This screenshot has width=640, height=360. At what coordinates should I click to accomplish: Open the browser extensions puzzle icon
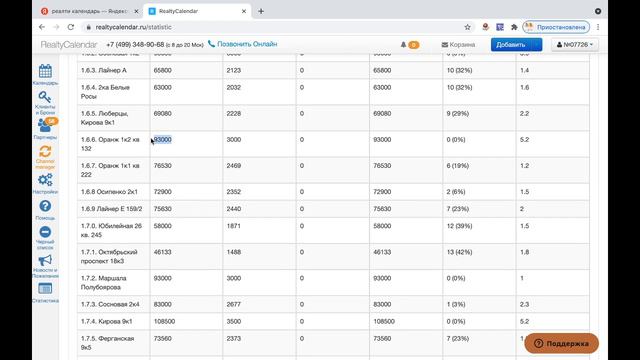click(514, 27)
